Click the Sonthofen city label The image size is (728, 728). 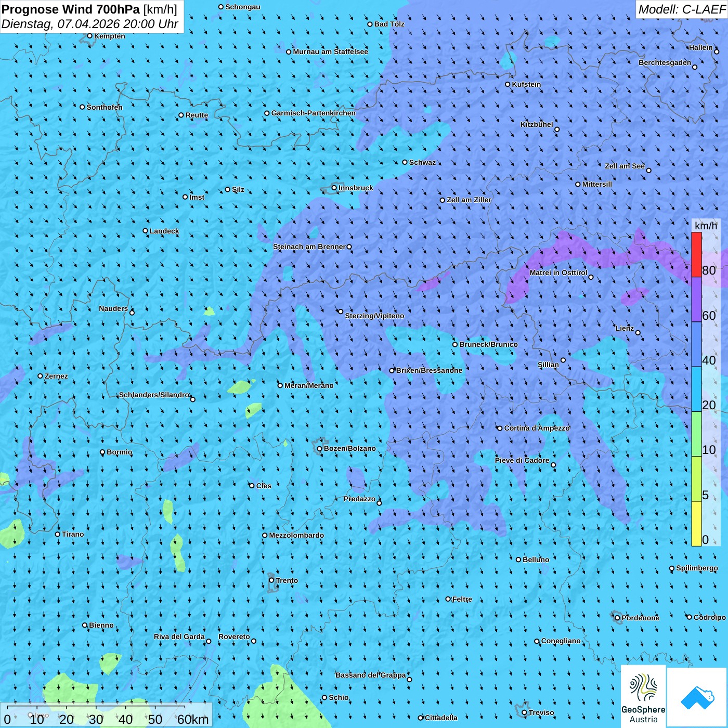coord(105,107)
